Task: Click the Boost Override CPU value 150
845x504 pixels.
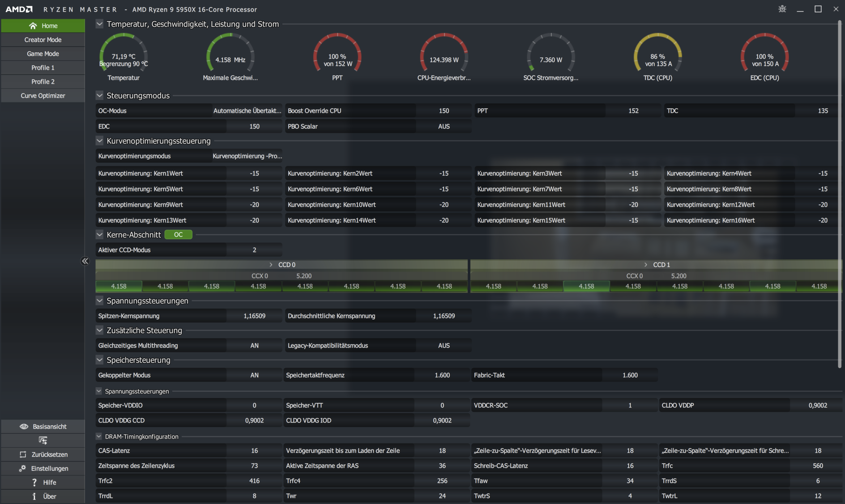Action: 444,111
